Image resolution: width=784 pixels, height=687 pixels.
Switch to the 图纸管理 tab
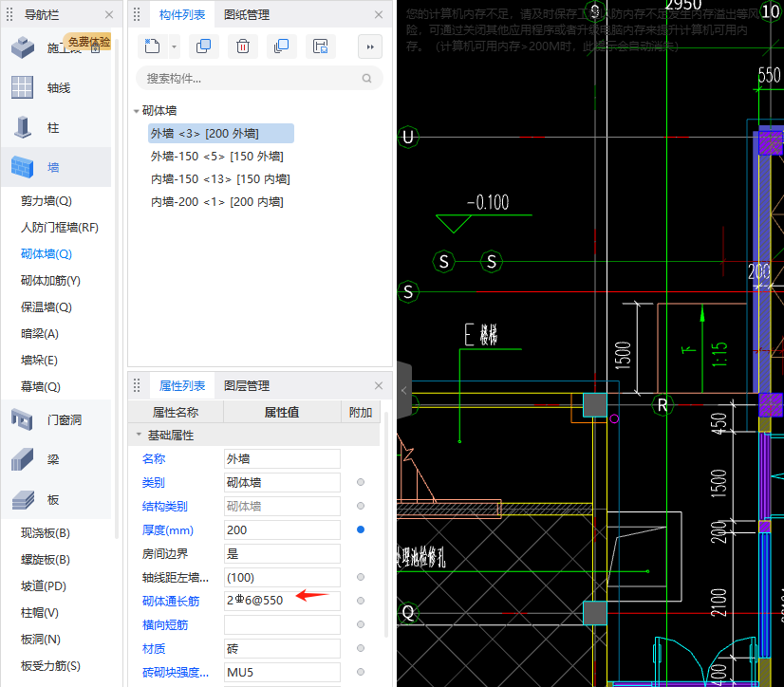point(247,14)
